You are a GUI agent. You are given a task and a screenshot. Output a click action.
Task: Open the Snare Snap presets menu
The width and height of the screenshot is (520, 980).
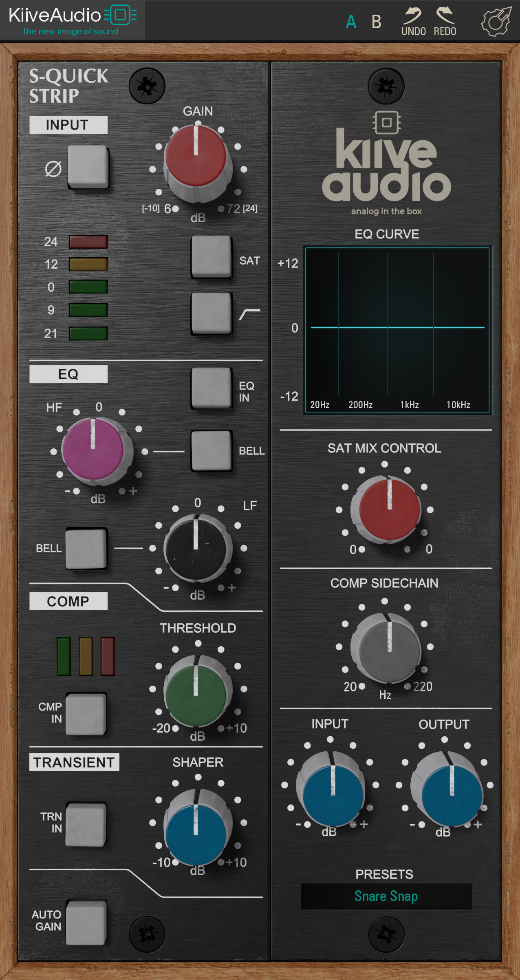click(x=386, y=896)
